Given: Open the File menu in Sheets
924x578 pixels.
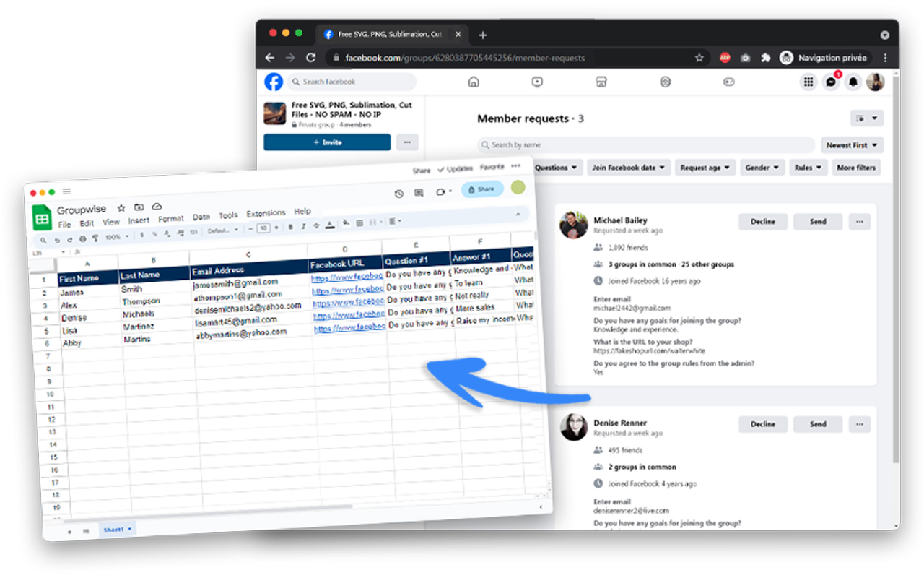Looking at the screenshot, I should coord(64,225).
